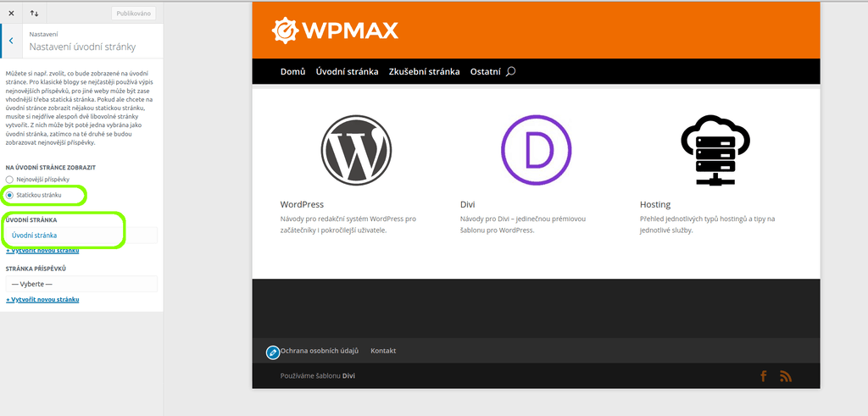Open the Úvodní stránka page dropdown
This screenshot has height=416, width=868.
click(x=81, y=235)
